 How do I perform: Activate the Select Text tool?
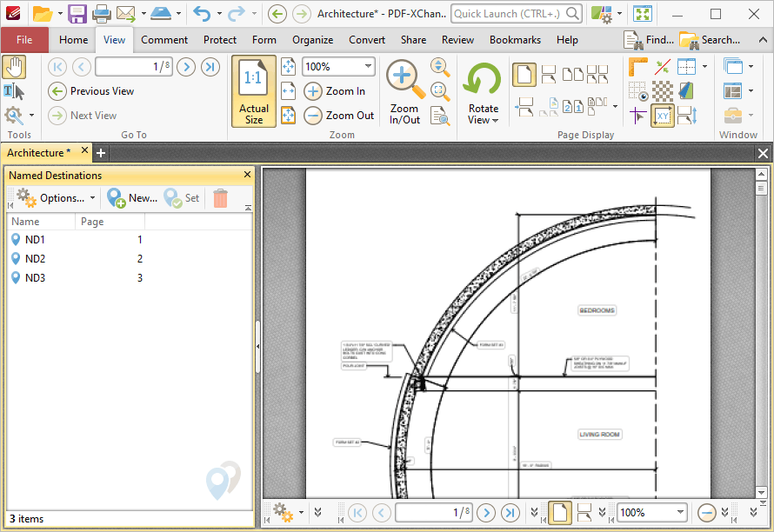pyautogui.click(x=14, y=91)
